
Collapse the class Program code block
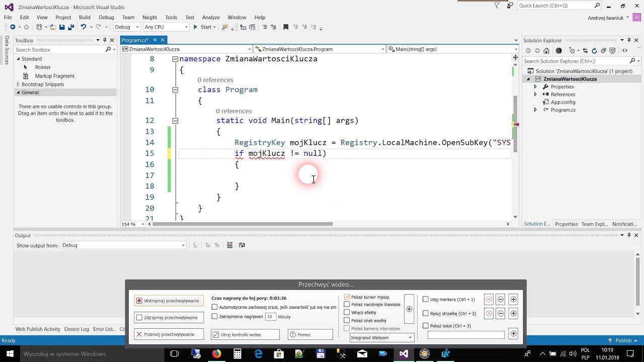[175, 90]
